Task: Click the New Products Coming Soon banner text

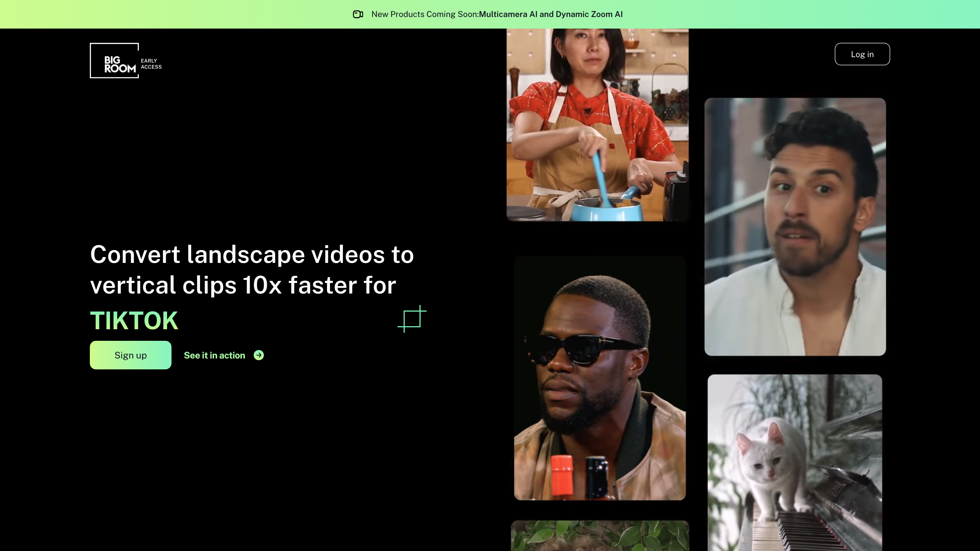Action: (x=425, y=14)
